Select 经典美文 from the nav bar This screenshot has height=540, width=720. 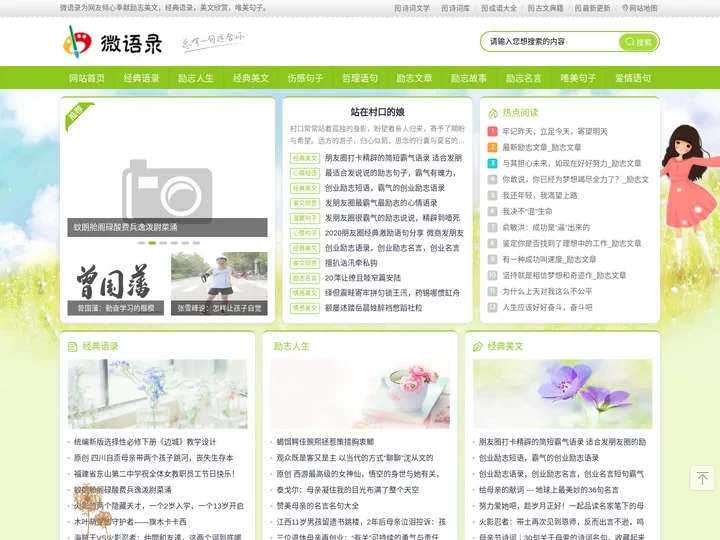point(251,78)
